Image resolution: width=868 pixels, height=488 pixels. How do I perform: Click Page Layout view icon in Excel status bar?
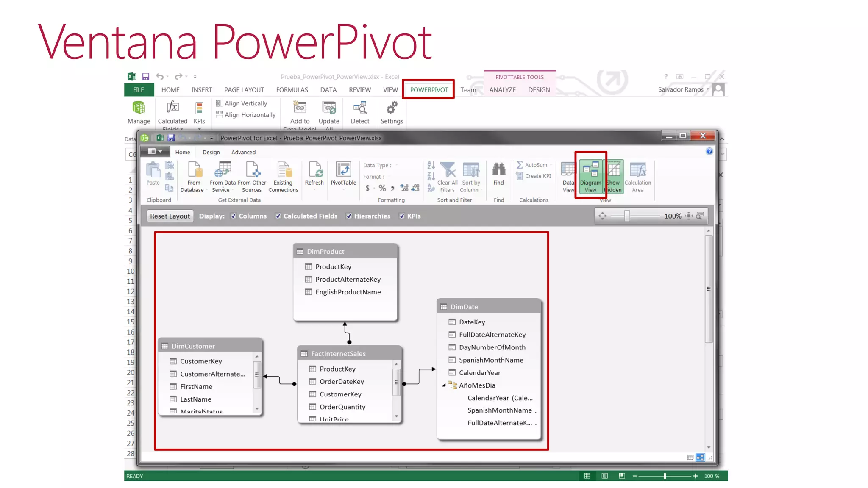coord(604,476)
